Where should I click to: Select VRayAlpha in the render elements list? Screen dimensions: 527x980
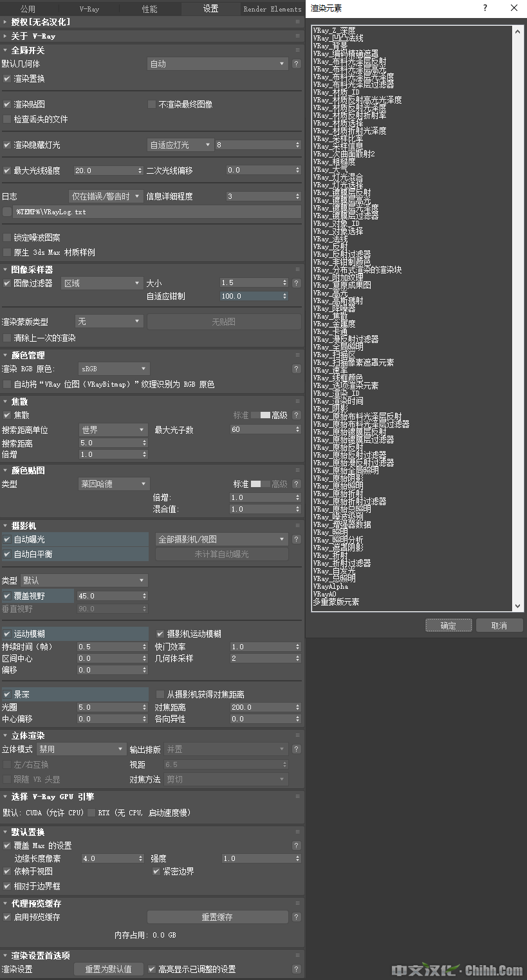point(331,586)
